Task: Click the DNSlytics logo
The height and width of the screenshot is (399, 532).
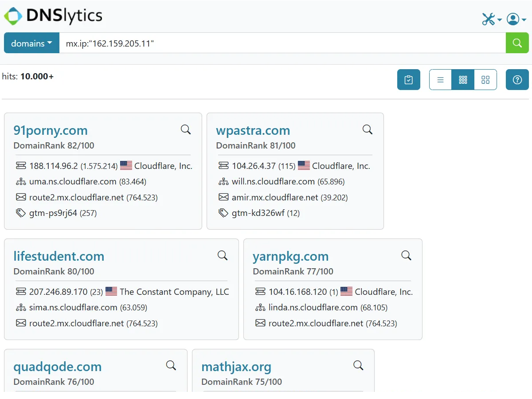Action: click(54, 16)
